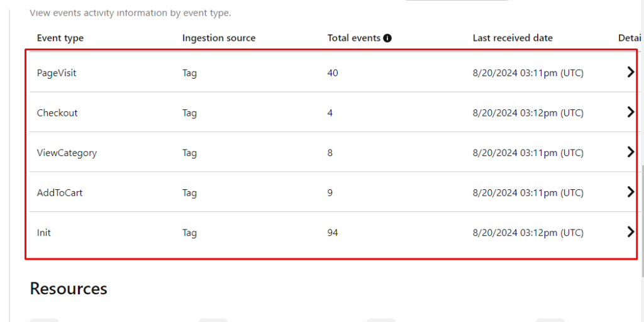Image resolution: width=644 pixels, height=322 pixels.
Task: Click the ViewCategory total events count 8
Action: 330,153
